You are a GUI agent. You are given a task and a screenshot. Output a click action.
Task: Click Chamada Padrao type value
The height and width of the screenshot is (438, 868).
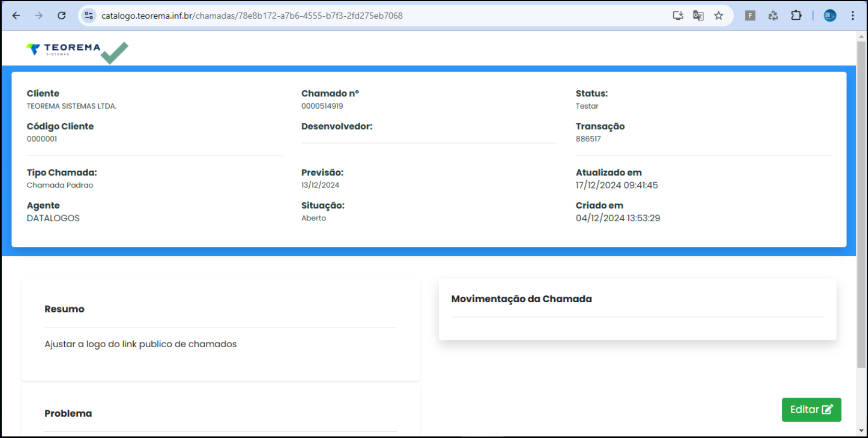click(60, 185)
